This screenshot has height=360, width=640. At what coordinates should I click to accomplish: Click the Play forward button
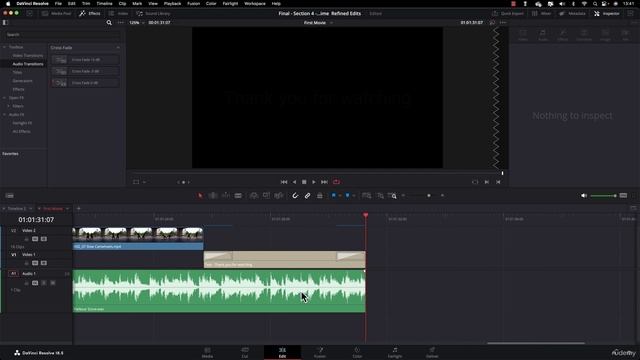[314, 182]
